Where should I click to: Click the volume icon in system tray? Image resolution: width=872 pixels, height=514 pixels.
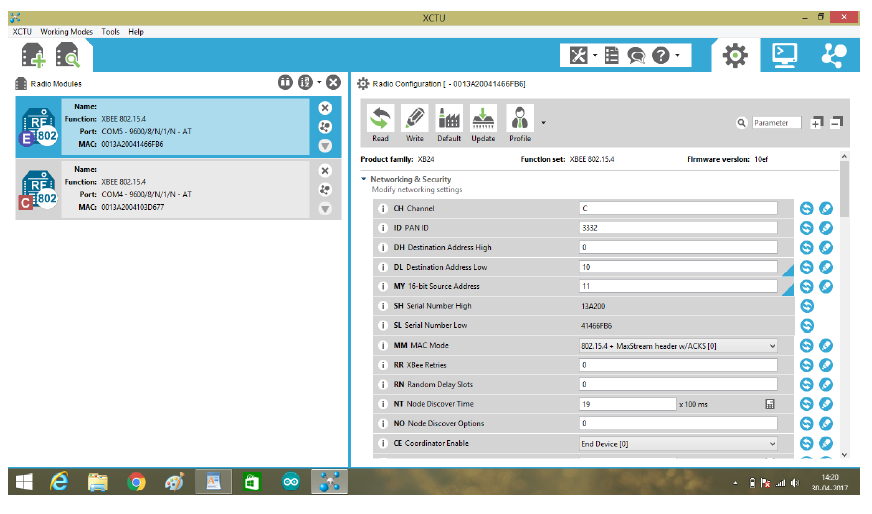pyautogui.click(x=795, y=483)
